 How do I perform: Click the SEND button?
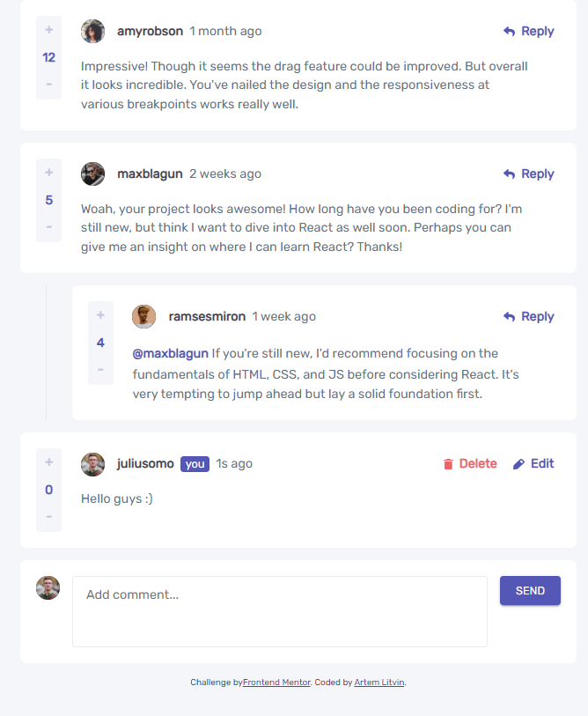pos(530,590)
